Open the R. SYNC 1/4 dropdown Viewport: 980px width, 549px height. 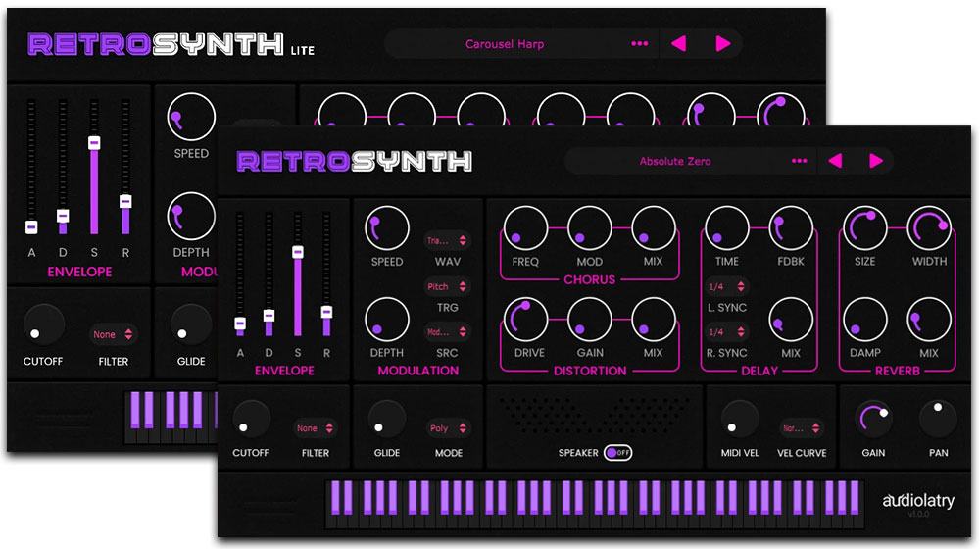(726, 332)
